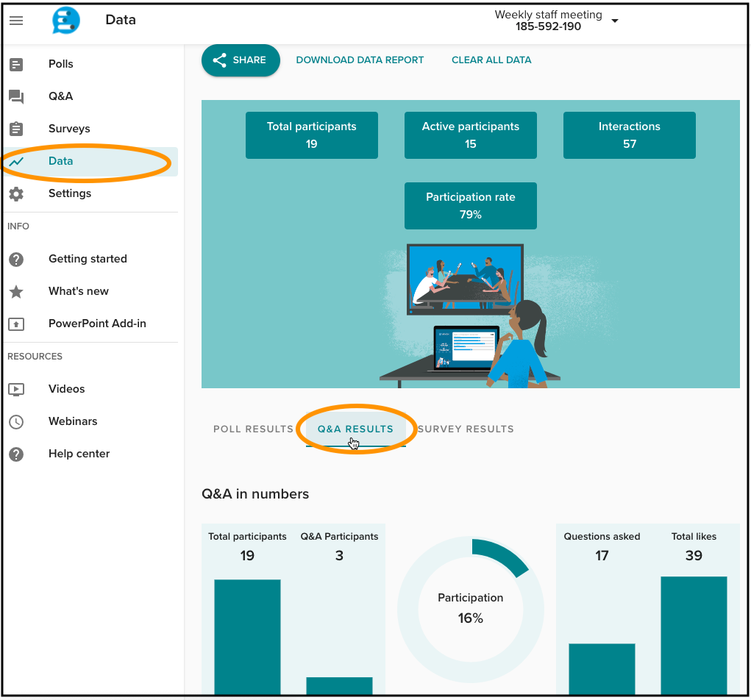Open the Getting started page
The height and width of the screenshot is (700, 751).
click(x=91, y=260)
